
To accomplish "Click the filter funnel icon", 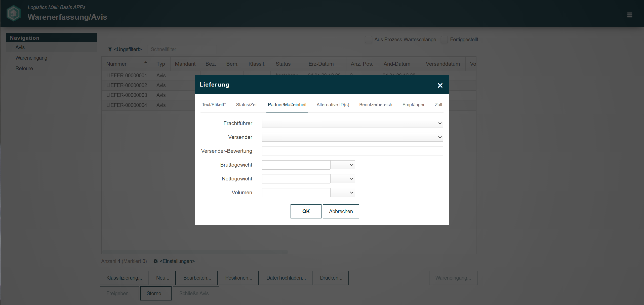I will [110, 50].
